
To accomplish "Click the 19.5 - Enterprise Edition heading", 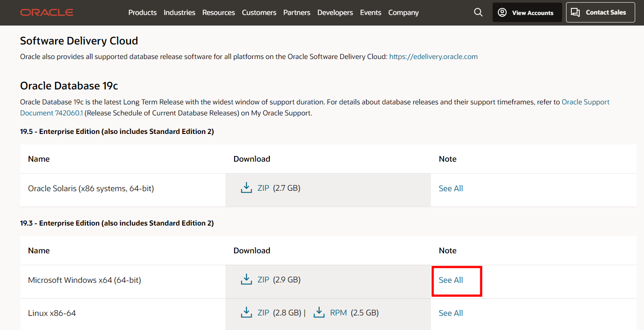I will tap(117, 131).
